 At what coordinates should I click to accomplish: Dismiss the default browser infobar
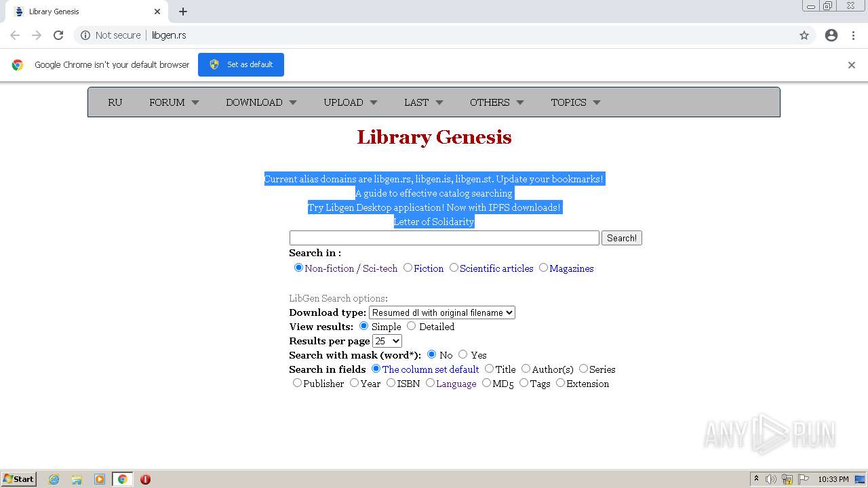[852, 65]
